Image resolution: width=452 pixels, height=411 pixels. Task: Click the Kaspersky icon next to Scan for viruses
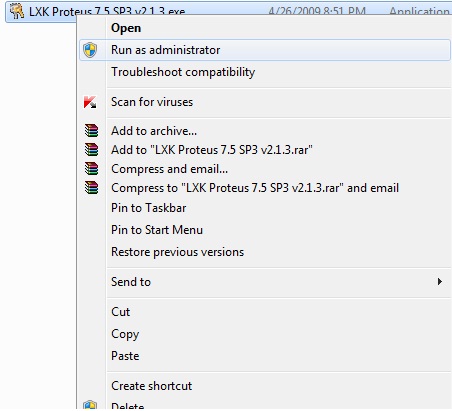(90, 102)
